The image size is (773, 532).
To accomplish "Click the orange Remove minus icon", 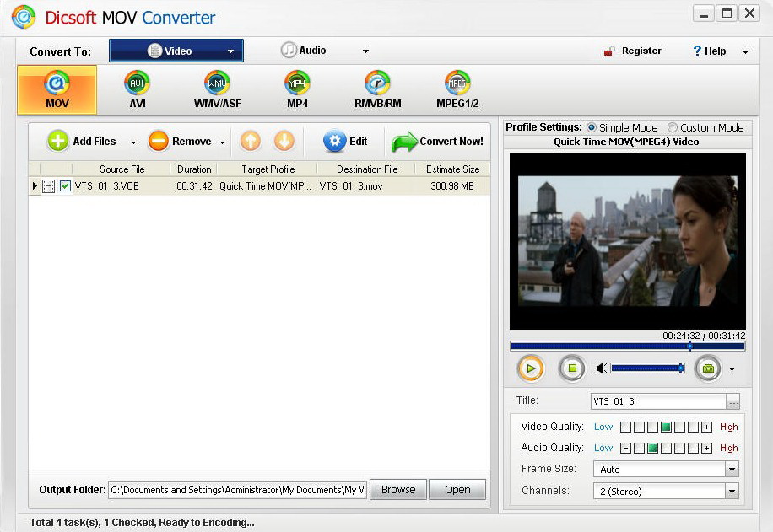I will (x=159, y=142).
